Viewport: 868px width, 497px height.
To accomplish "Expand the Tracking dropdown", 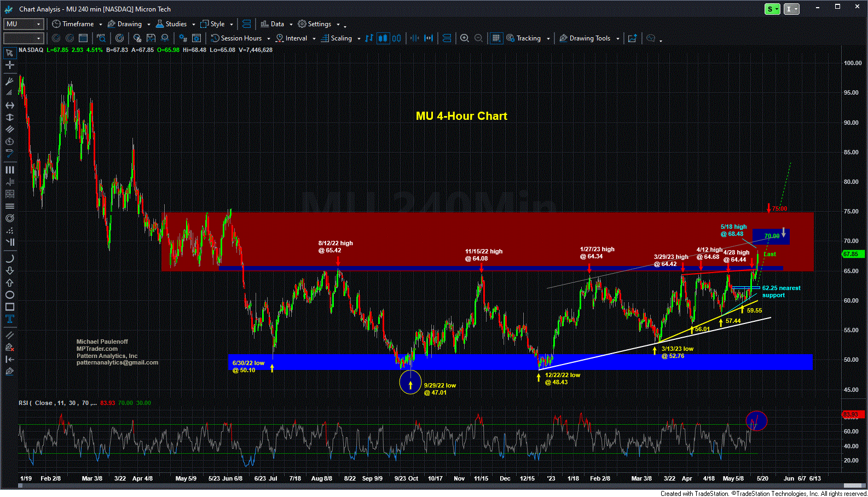I will (x=548, y=38).
